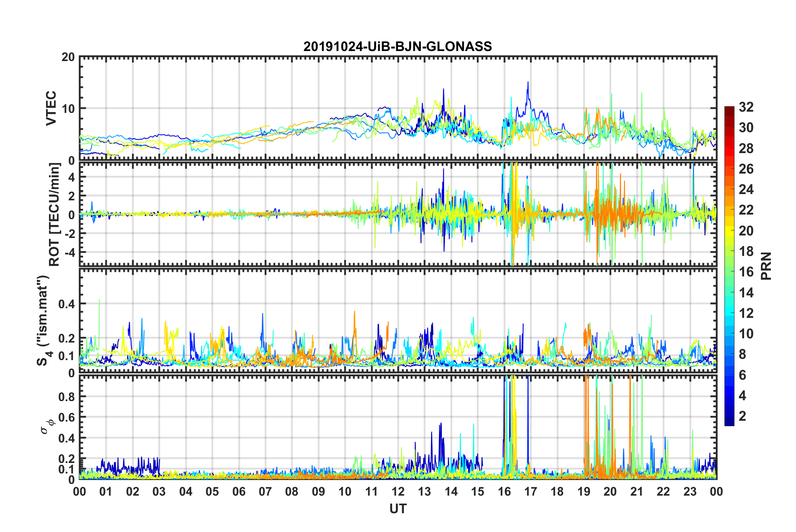The height and width of the screenshot is (532, 796).
Task: Click the colorbar tick value 28
Action: click(746, 148)
